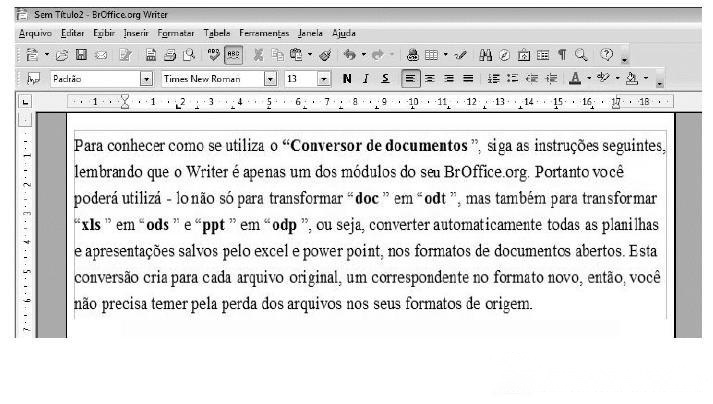Image resolution: width=713 pixels, height=404 pixels.
Task: Toggle nonprinting characters with the pilcrow icon
Action: pyautogui.click(x=562, y=55)
